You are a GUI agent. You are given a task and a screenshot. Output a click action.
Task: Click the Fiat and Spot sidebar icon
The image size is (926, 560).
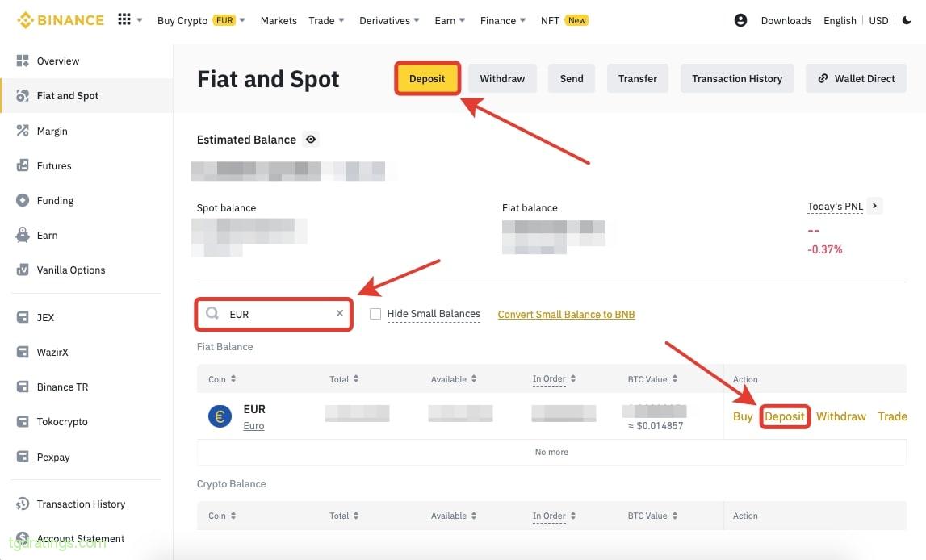pos(23,95)
